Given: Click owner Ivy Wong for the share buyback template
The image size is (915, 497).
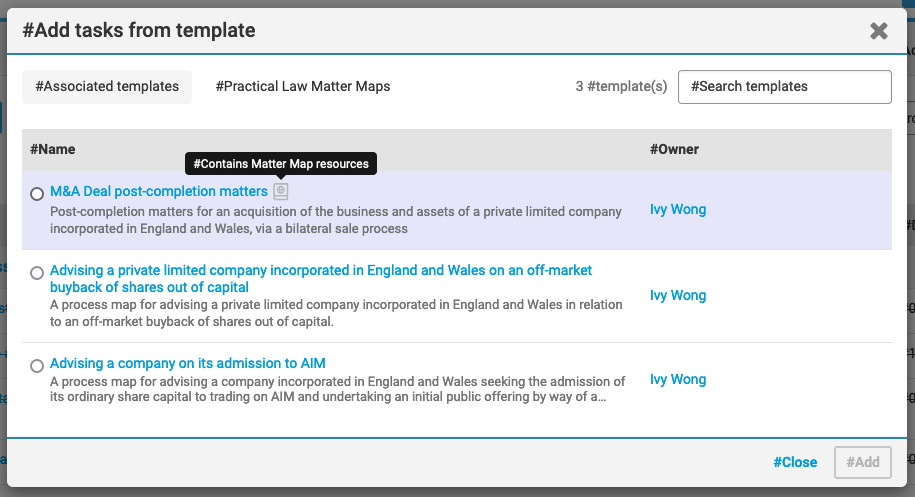Looking at the screenshot, I should [678, 296].
